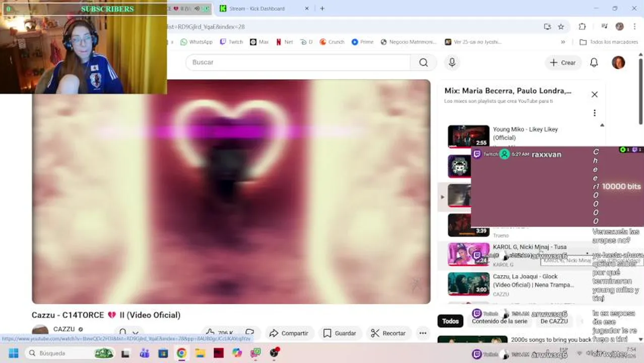The width and height of the screenshot is (644, 363).
Task: Open Task View icon on taskbar
Action: point(126,353)
